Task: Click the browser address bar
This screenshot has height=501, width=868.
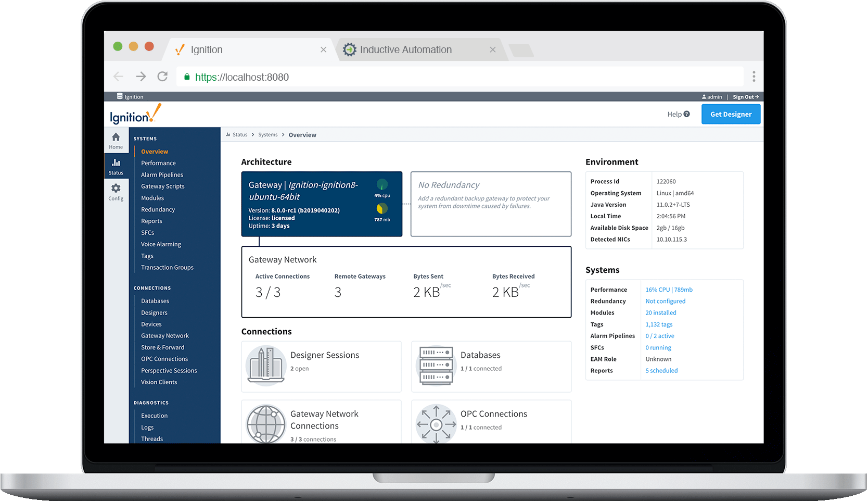Action: pyautogui.click(x=458, y=77)
